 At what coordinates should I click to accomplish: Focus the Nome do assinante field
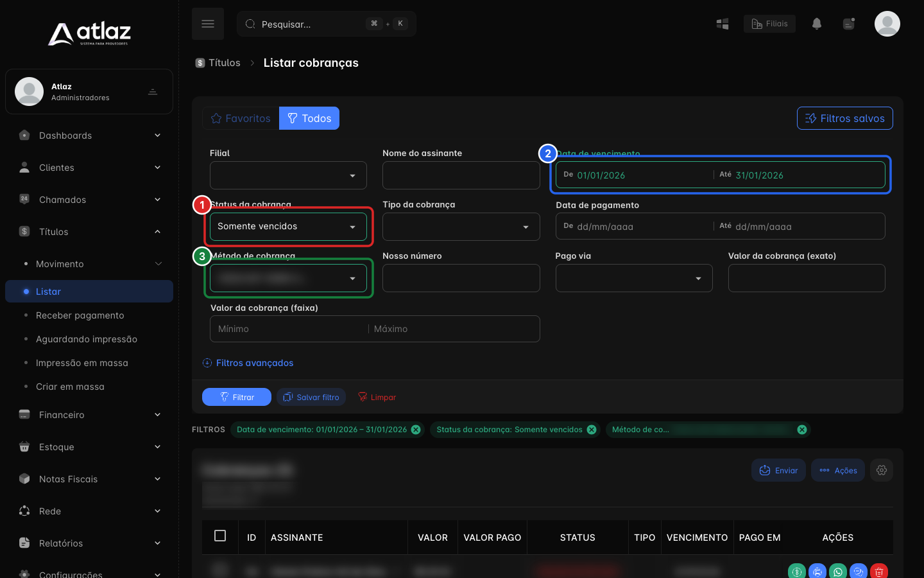(461, 175)
